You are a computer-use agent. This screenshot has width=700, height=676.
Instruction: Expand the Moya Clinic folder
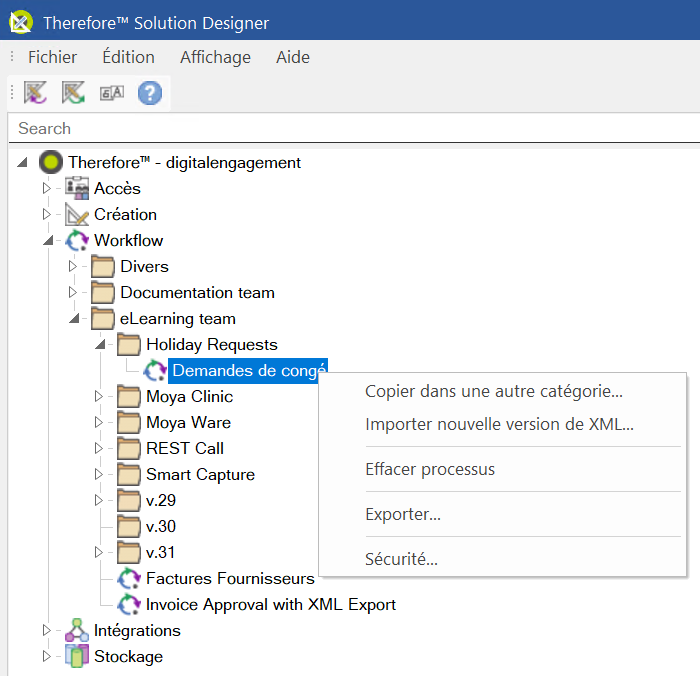pos(99,396)
